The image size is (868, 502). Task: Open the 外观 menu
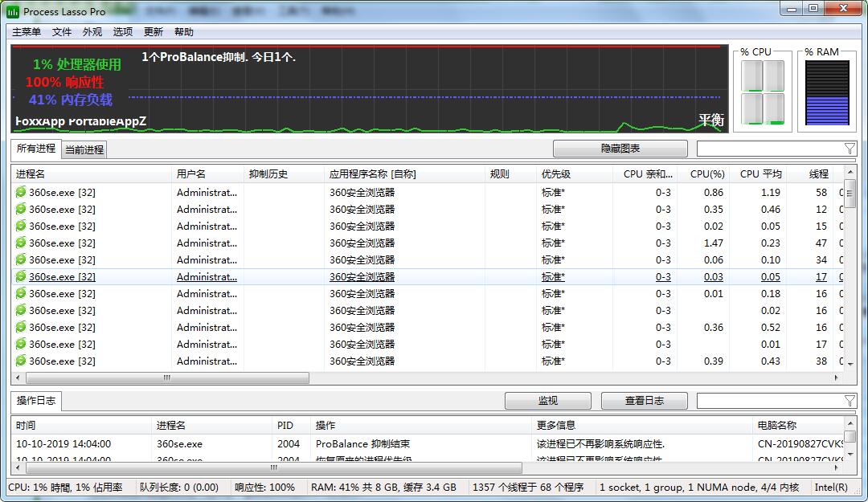pyautogui.click(x=92, y=31)
